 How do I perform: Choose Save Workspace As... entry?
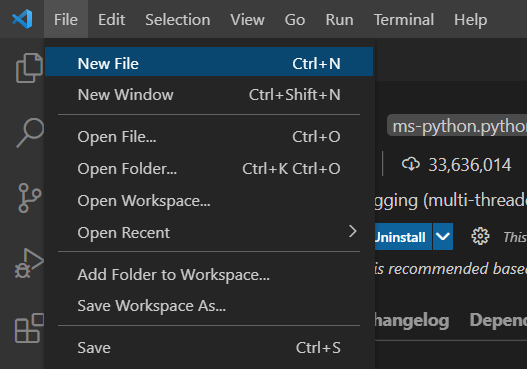pyautogui.click(x=209, y=305)
